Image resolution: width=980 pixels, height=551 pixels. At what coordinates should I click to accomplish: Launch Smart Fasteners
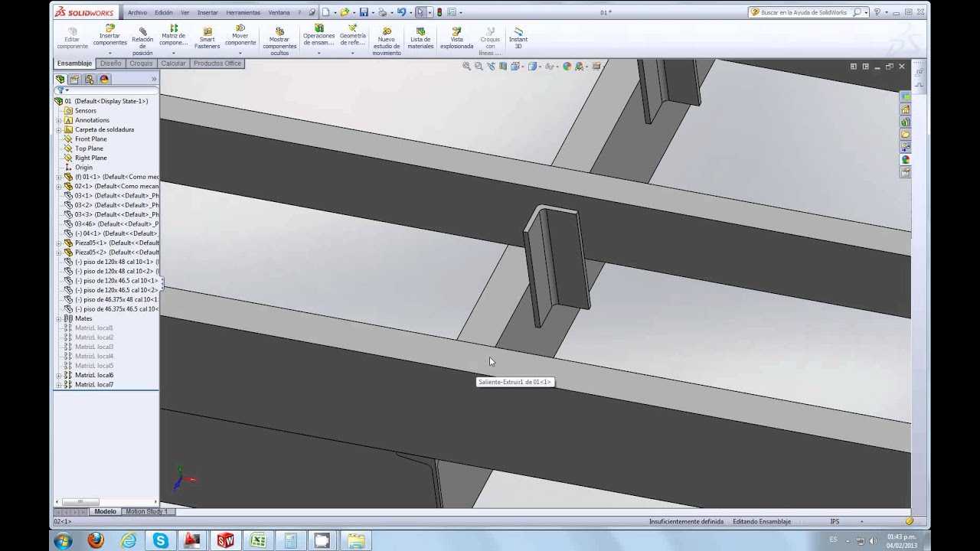click(207, 38)
